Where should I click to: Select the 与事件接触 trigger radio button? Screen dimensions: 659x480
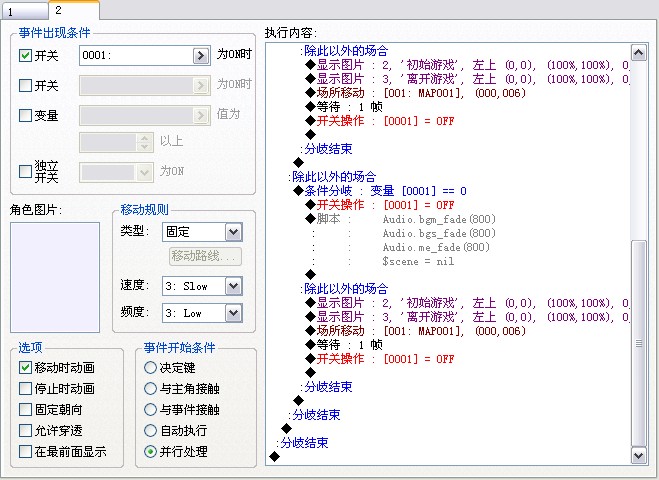150,409
